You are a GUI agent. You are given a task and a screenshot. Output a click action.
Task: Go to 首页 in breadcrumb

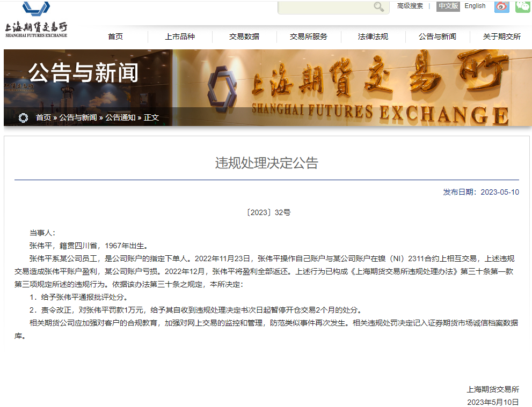43,117
